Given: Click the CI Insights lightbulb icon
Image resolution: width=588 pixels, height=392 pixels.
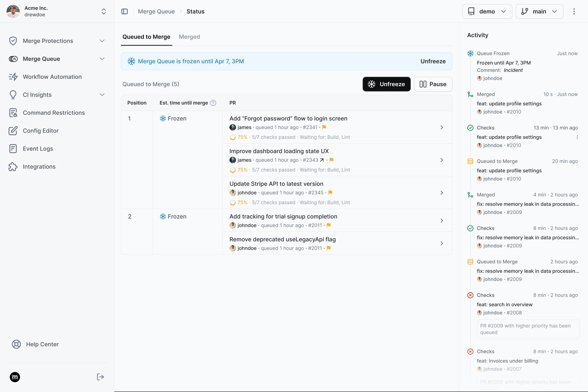Looking at the screenshot, I should pyautogui.click(x=13, y=95).
